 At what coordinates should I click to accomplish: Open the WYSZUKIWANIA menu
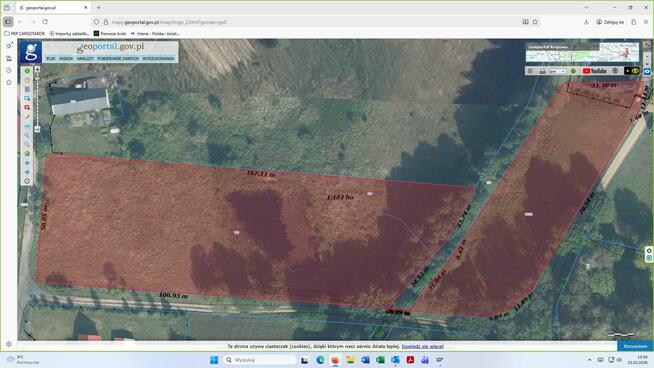[158, 58]
